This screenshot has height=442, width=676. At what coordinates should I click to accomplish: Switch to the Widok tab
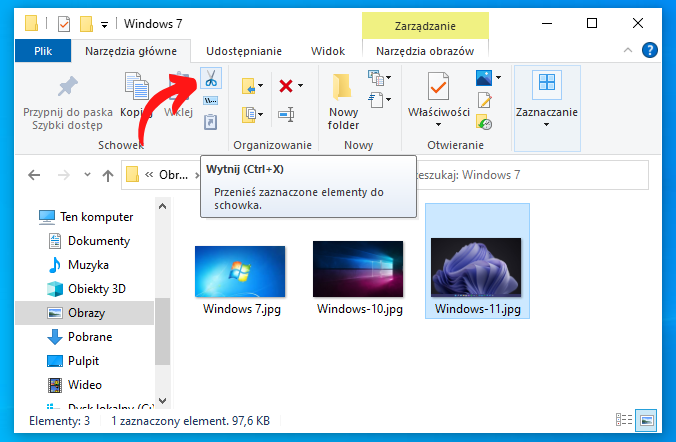pyautogui.click(x=328, y=51)
